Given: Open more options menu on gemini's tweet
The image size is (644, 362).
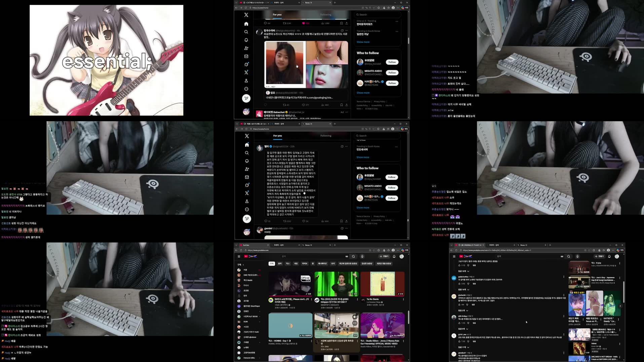Looking at the screenshot, I should 346,228.
